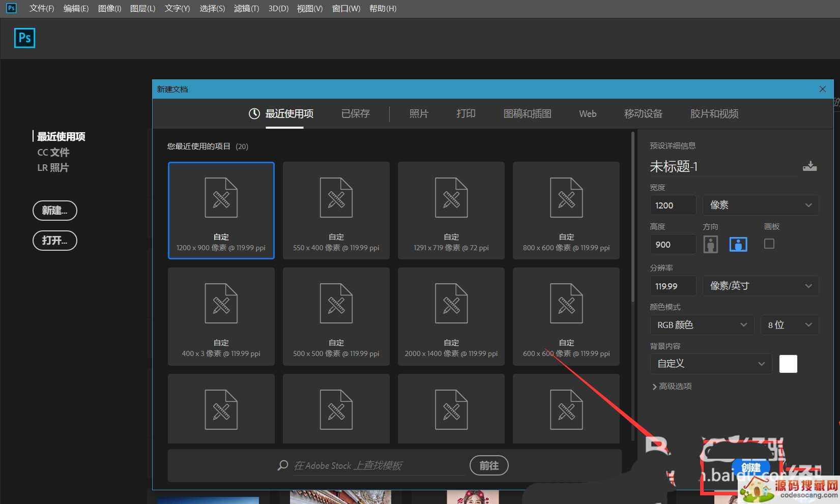Open the resolution unit 像素/英寸 dropdown
This screenshot has width=840, height=504.
tap(761, 286)
